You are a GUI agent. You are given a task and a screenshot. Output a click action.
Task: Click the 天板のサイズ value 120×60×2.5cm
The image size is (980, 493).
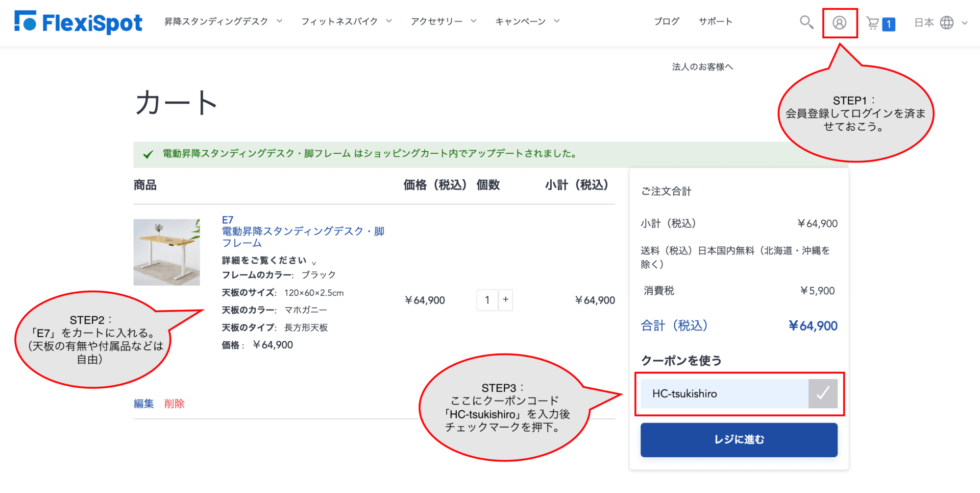[x=314, y=293]
